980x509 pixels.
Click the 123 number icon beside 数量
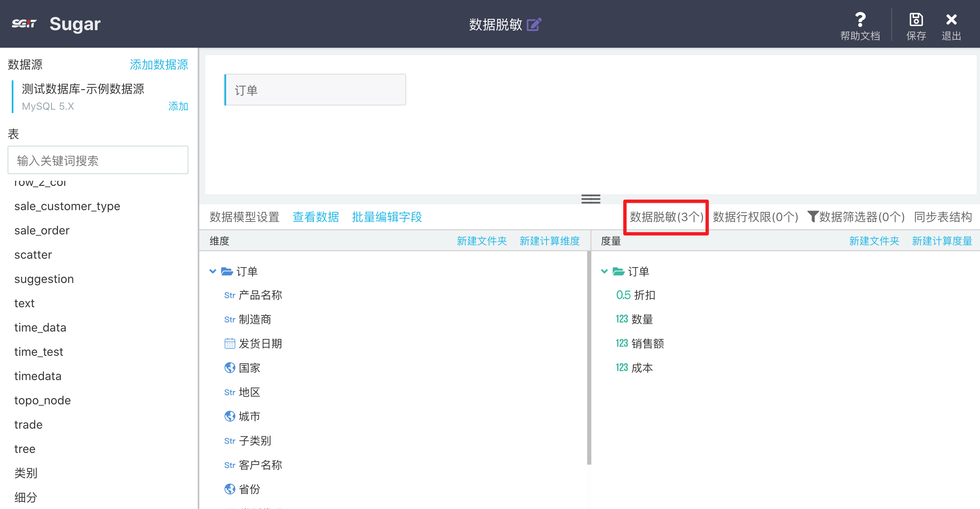pyautogui.click(x=622, y=319)
